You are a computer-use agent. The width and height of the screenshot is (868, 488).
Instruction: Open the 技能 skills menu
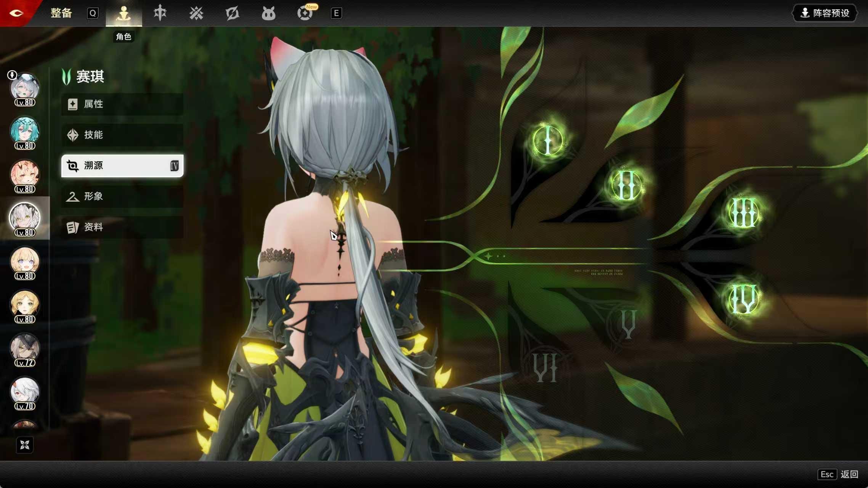pyautogui.click(x=122, y=135)
